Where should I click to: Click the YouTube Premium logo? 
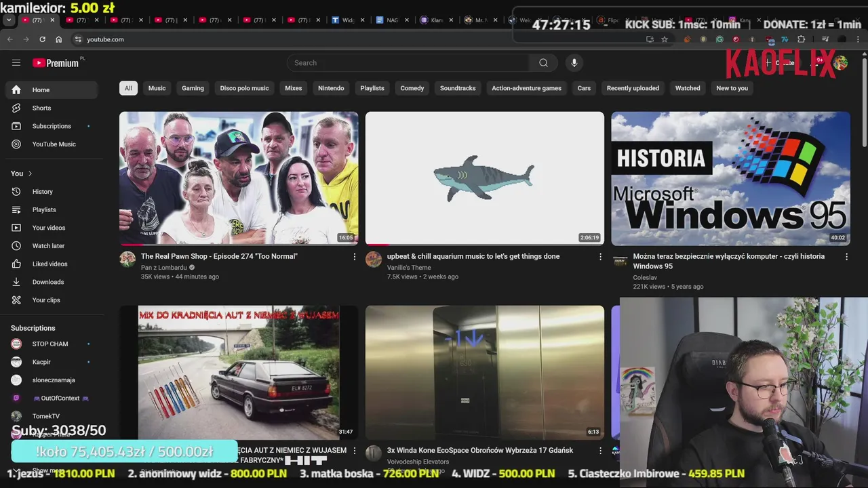56,63
